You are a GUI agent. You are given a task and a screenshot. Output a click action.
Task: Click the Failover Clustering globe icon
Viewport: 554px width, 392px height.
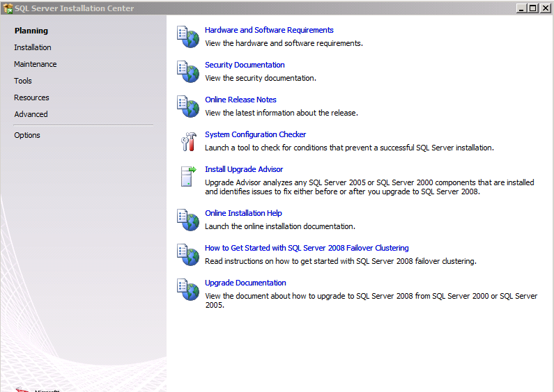[x=188, y=255]
